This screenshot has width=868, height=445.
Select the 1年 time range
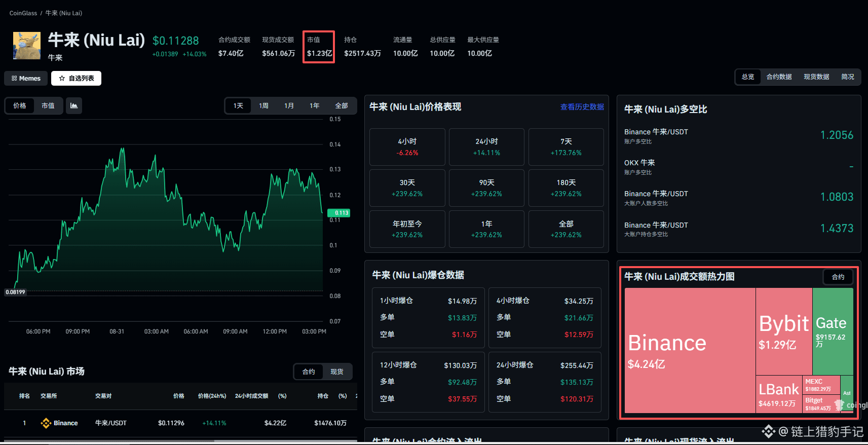314,105
